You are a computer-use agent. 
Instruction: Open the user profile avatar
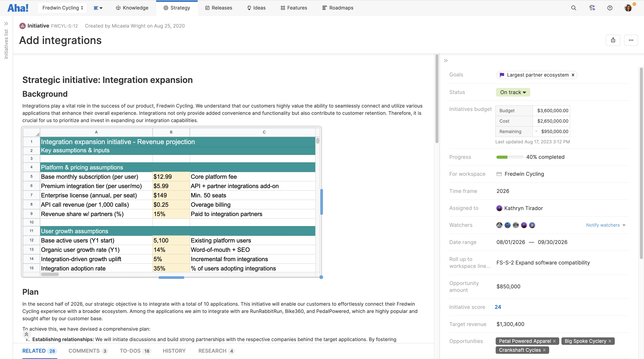coord(628,8)
